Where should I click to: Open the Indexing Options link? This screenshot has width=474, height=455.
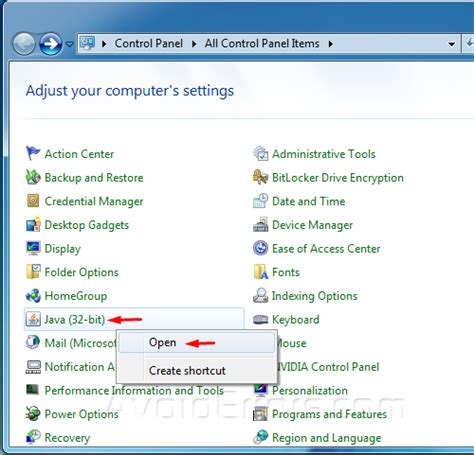point(315,296)
